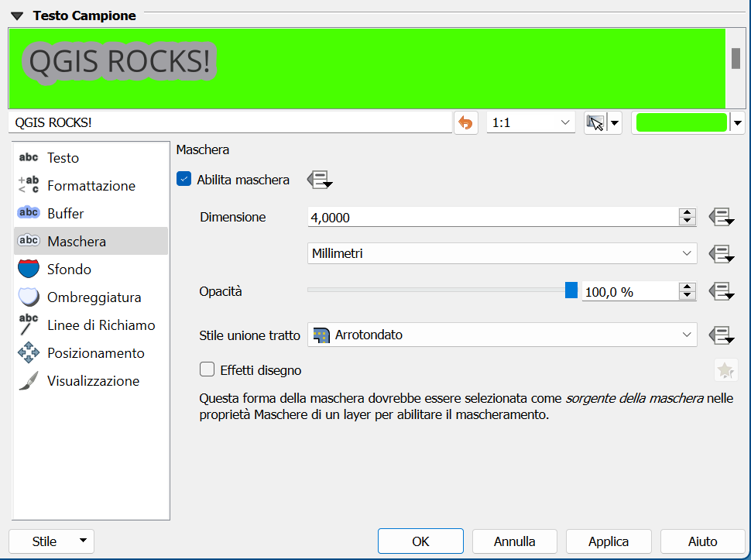Open the Visualizzazione settings tab

[91, 381]
